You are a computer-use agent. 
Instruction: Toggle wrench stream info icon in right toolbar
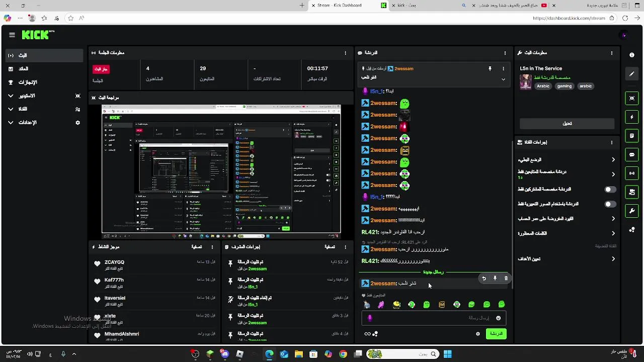pyautogui.click(x=632, y=211)
